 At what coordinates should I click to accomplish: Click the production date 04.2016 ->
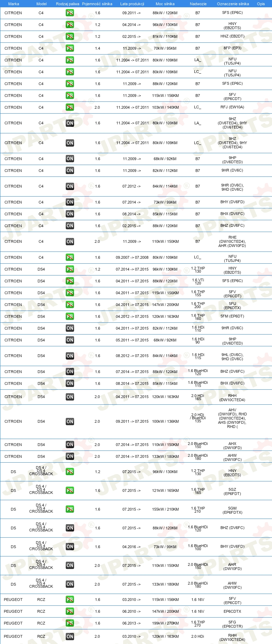point(131,547)
